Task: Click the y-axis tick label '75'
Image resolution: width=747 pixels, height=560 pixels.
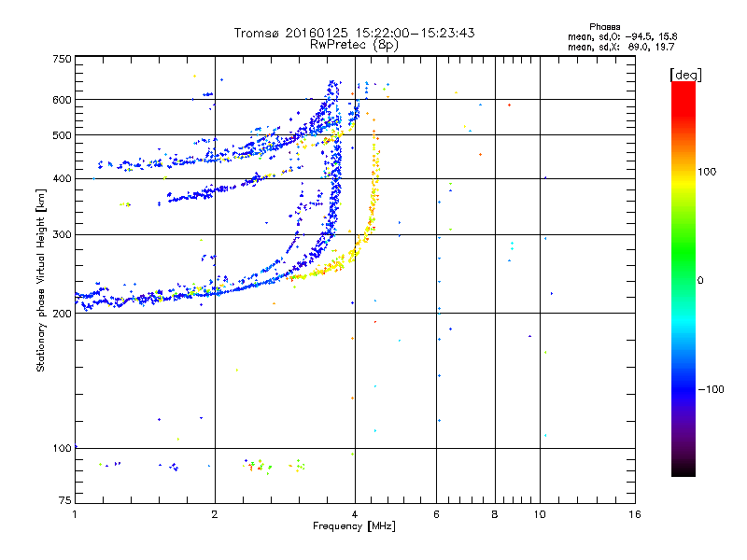Action: (65, 500)
